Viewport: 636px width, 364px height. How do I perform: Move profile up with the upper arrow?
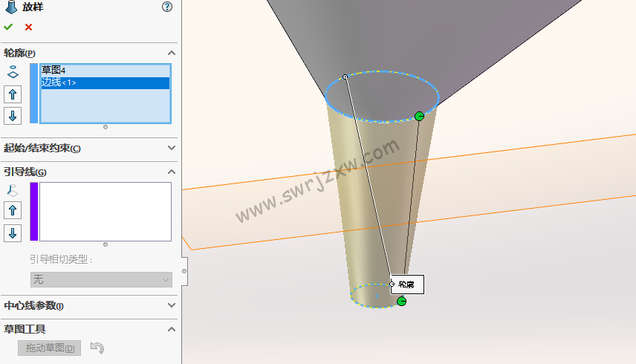(13, 94)
